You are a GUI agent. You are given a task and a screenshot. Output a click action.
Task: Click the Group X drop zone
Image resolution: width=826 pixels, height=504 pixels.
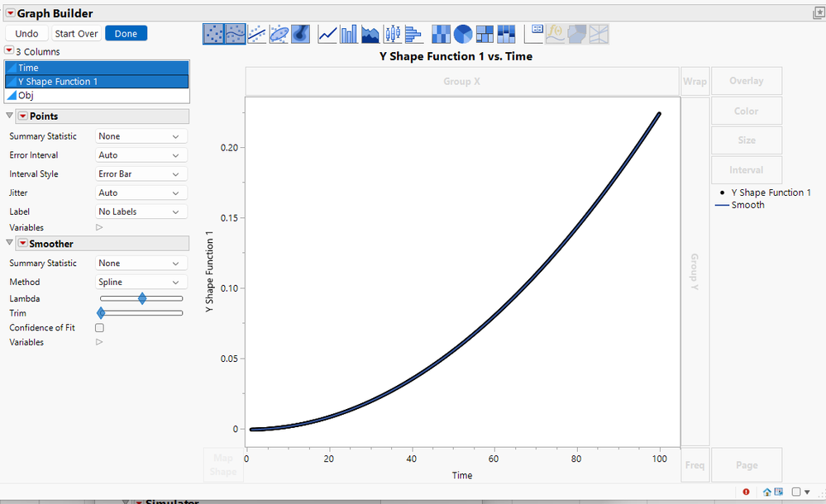point(462,82)
